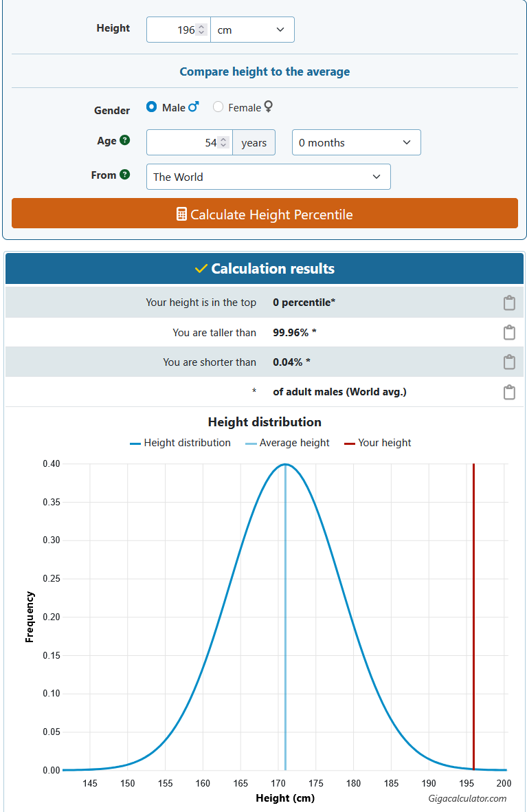This screenshot has height=812, width=527.
Task: Click the '99.96% *' result value
Action: 295,333
